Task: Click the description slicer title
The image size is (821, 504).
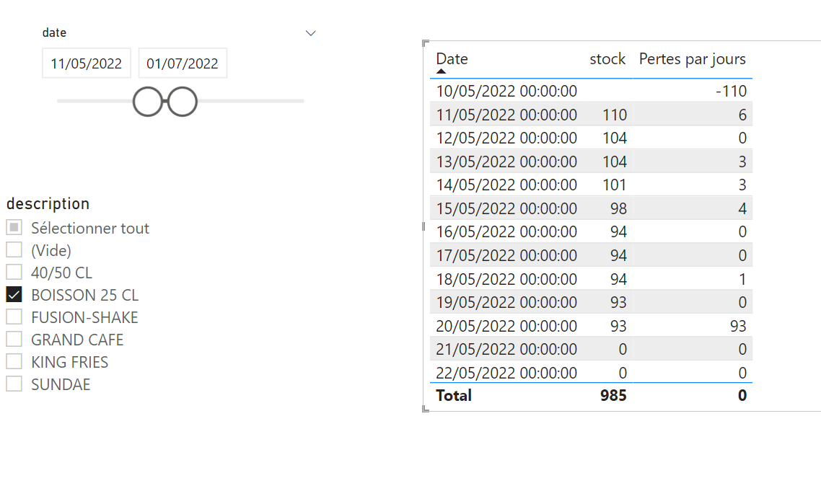Action: click(48, 203)
